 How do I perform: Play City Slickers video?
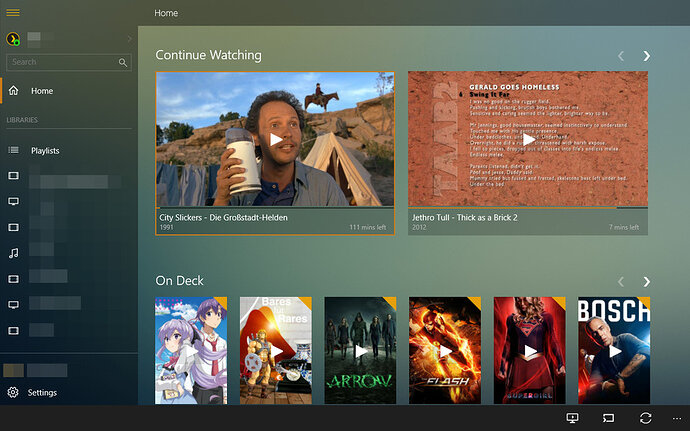(x=275, y=140)
